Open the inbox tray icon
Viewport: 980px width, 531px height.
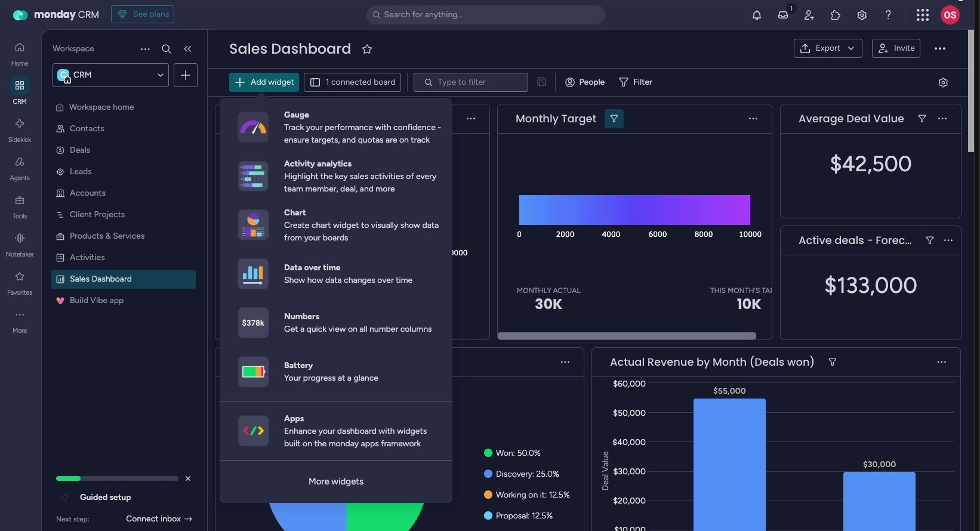(x=783, y=15)
